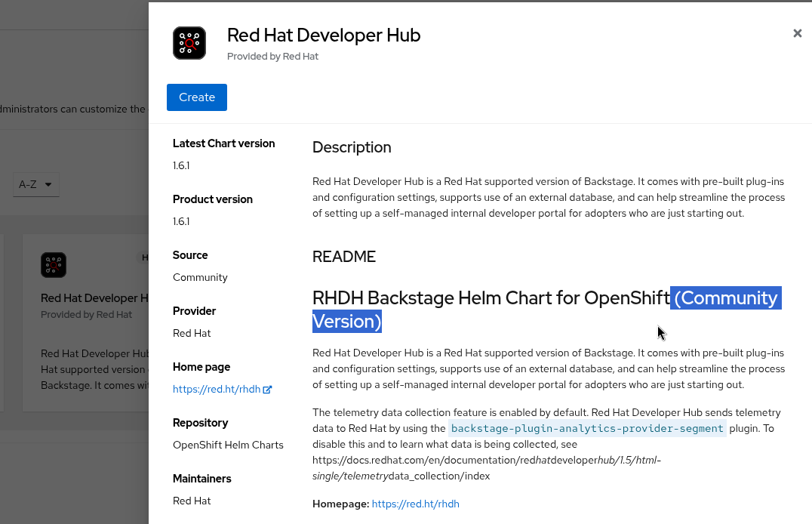The width and height of the screenshot is (812, 524).
Task: Click the OpenShift Helm Charts repository text
Action: [x=228, y=445]
